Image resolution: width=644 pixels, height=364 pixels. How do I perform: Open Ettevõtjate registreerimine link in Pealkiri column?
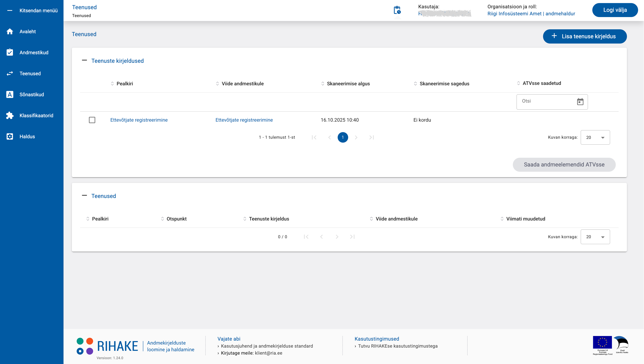coord(139,120)
